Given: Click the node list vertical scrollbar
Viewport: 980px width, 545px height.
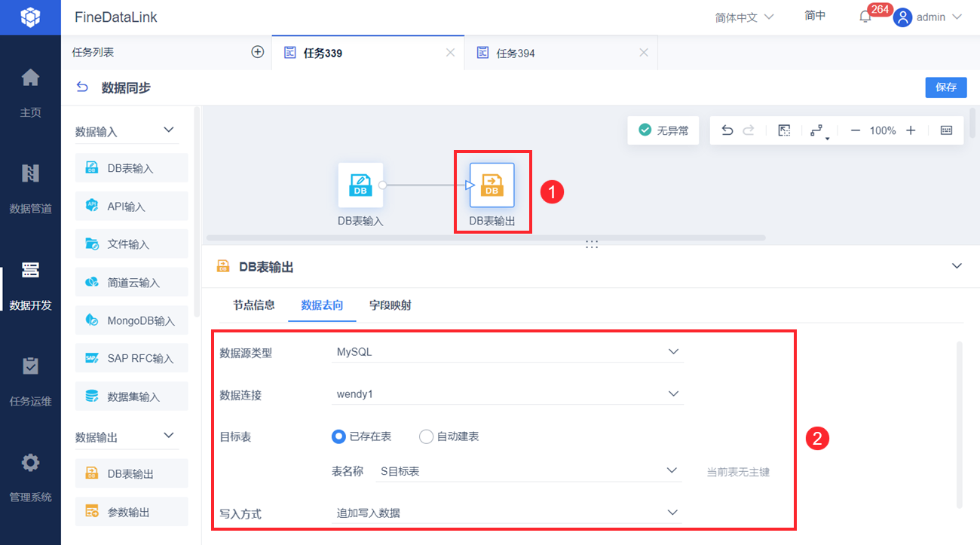Looking at the screenshot, I should coord(197,211).
